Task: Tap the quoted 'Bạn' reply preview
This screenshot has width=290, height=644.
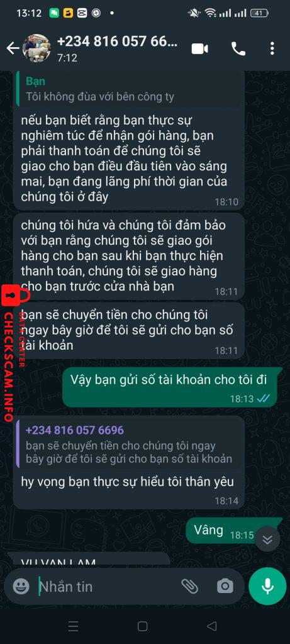Action: (x=130, y=88)
